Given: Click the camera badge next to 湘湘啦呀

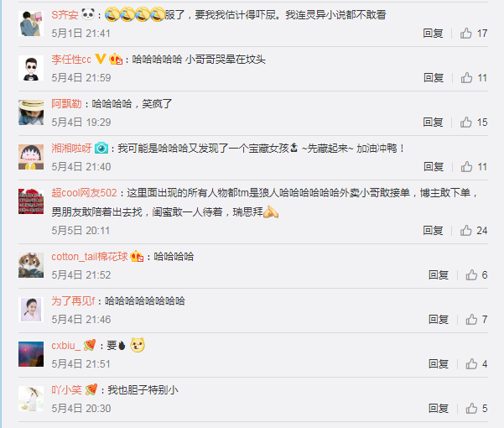Looking at the screenshot, I should point(101,149).
